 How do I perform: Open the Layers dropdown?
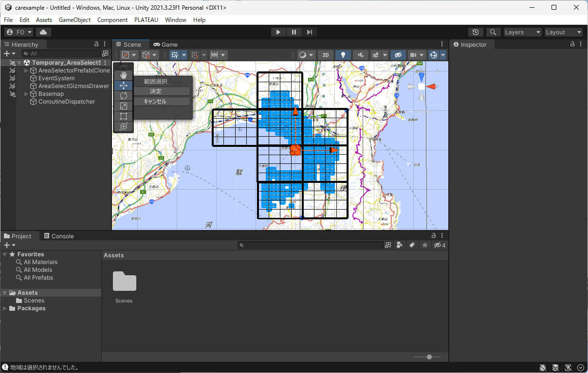523,32
